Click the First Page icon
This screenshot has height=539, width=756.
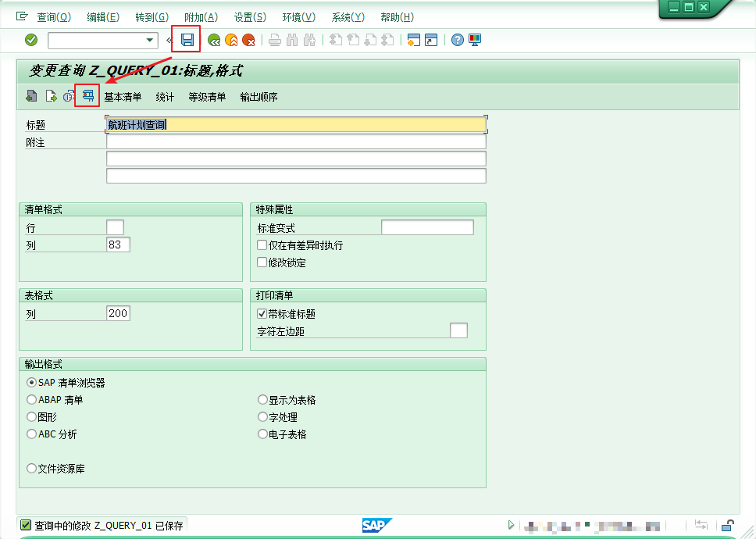click(x=336, y=40)
